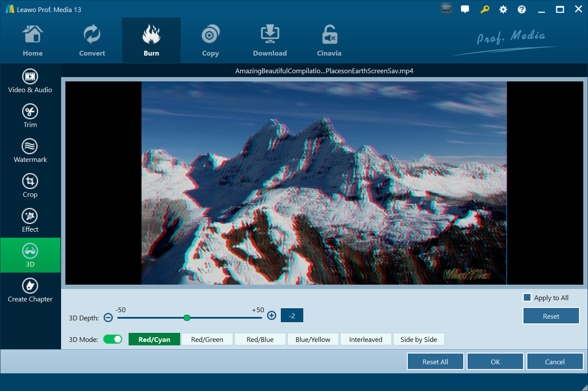Viewport: 588px width, 391px height.
Task: Increase 3D depth with plus button
Action: 271,316
